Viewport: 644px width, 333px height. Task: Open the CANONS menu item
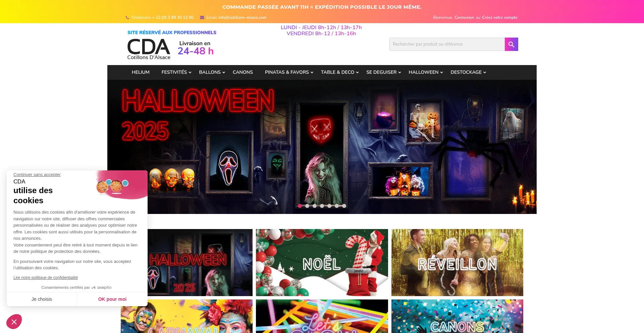pos(243,72)
